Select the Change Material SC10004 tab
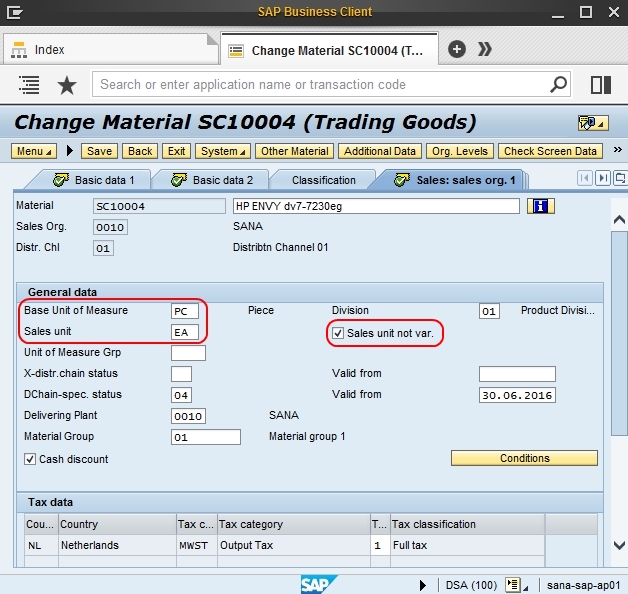This screenshot has width=628, height=594. click(x=329, y=50)
